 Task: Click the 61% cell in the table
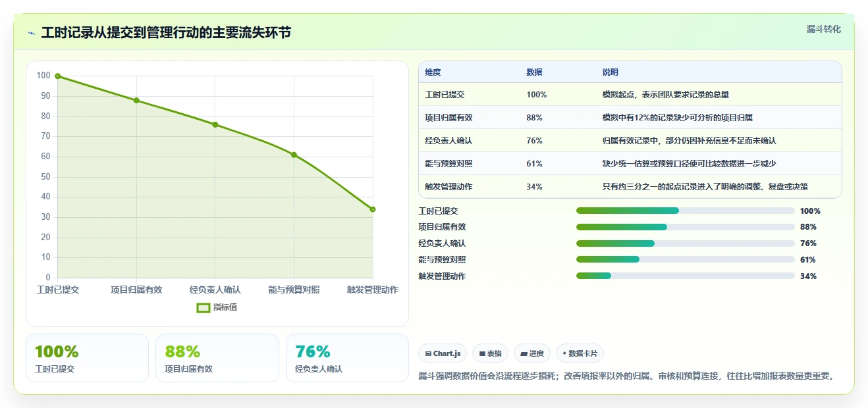click(x=535, y=164)
